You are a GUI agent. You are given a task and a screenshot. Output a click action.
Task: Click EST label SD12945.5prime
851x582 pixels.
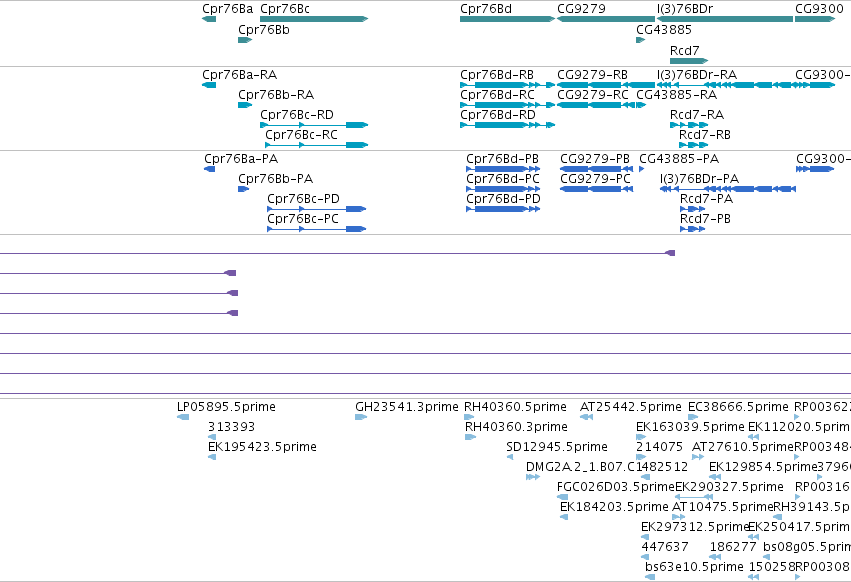tap(557, 447)
